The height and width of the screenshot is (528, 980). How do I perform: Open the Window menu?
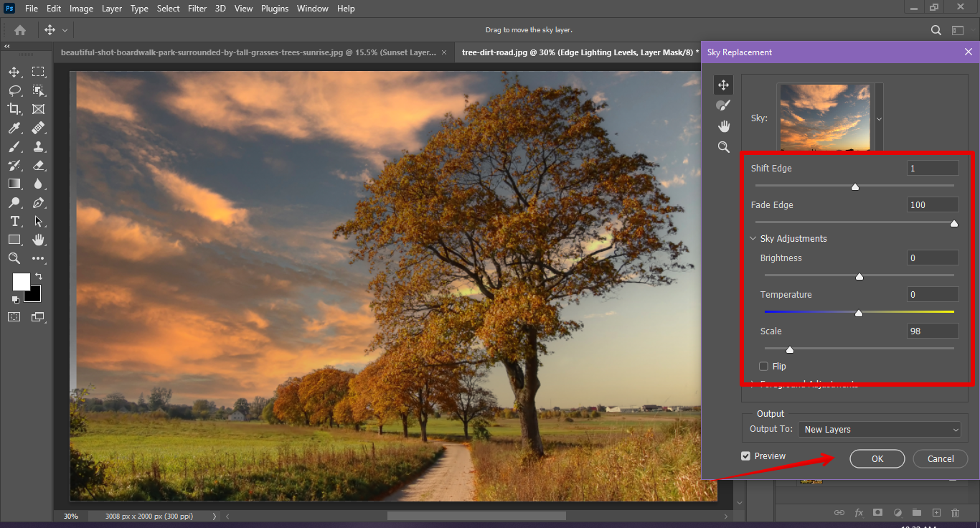tap(313, 9)
